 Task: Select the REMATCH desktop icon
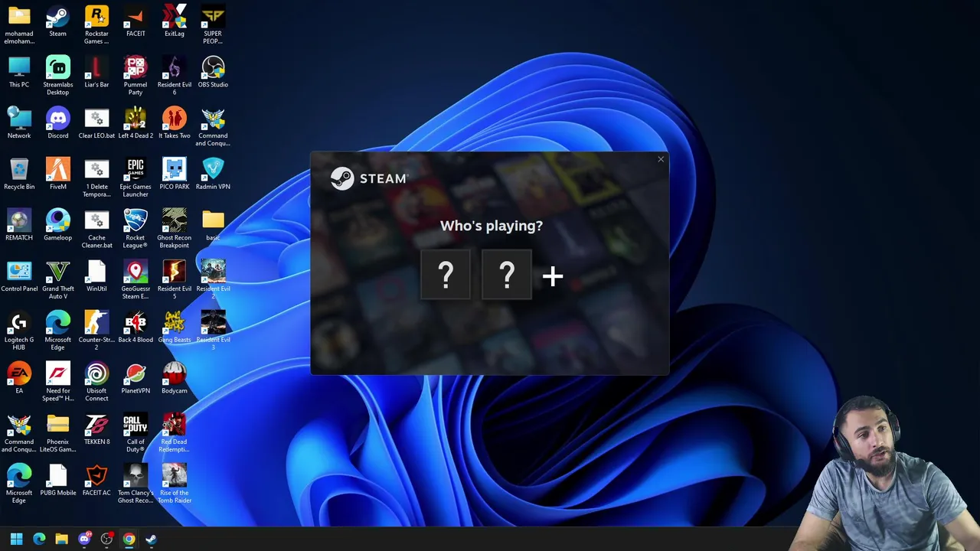coord(19,226)
